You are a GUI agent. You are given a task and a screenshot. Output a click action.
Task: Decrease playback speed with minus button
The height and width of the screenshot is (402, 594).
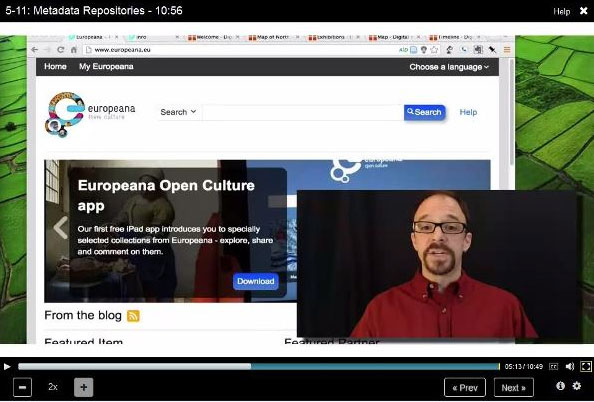point(22,387)
